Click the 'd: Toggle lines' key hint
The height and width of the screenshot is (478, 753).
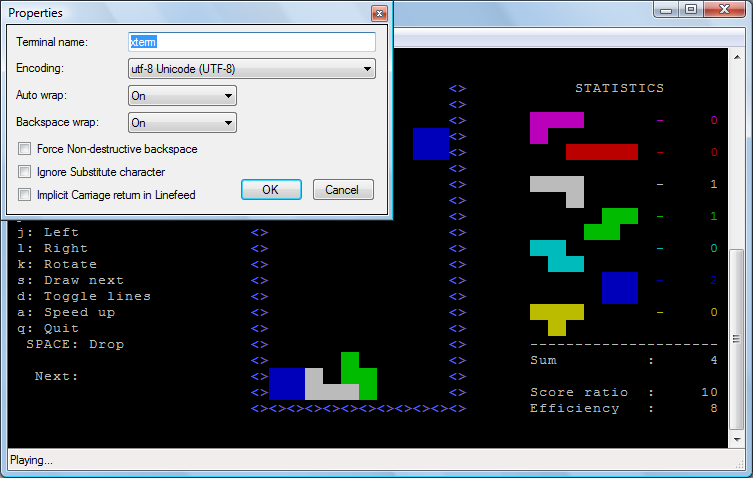84,296
